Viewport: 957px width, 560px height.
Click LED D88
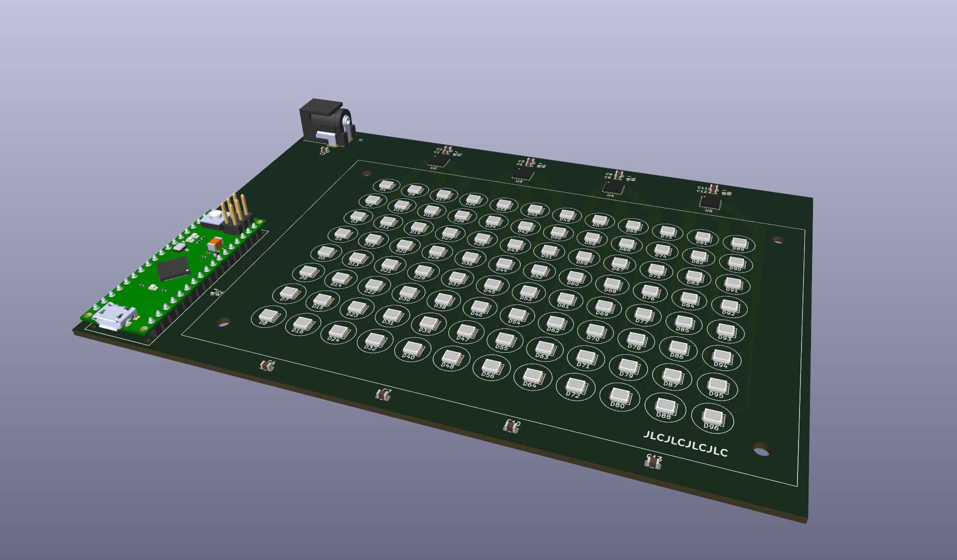tap(666, 407)
